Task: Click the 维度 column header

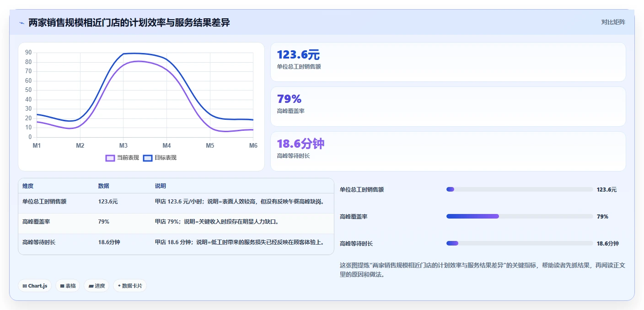Action: click(28, 186)
